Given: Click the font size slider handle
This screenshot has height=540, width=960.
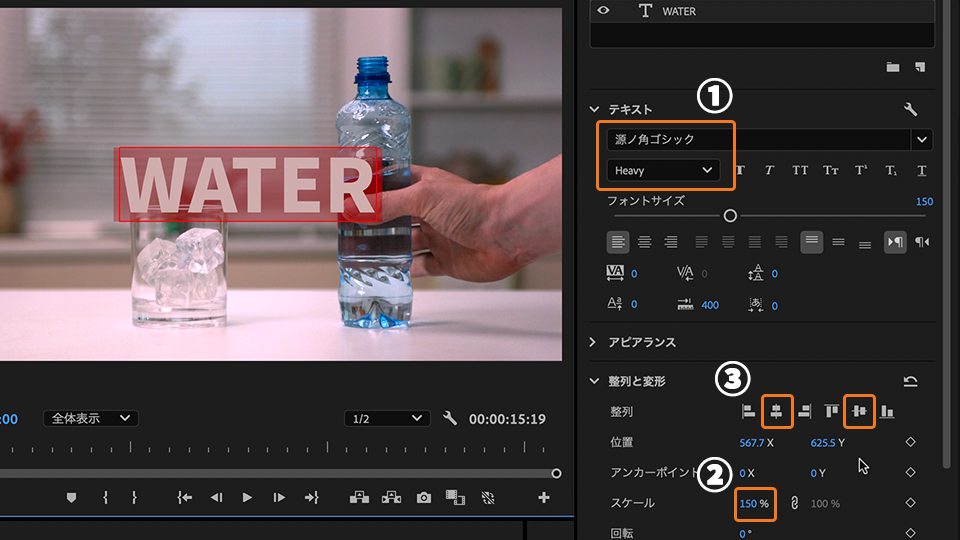Looking at the screenshot, I should coord(730,216).
